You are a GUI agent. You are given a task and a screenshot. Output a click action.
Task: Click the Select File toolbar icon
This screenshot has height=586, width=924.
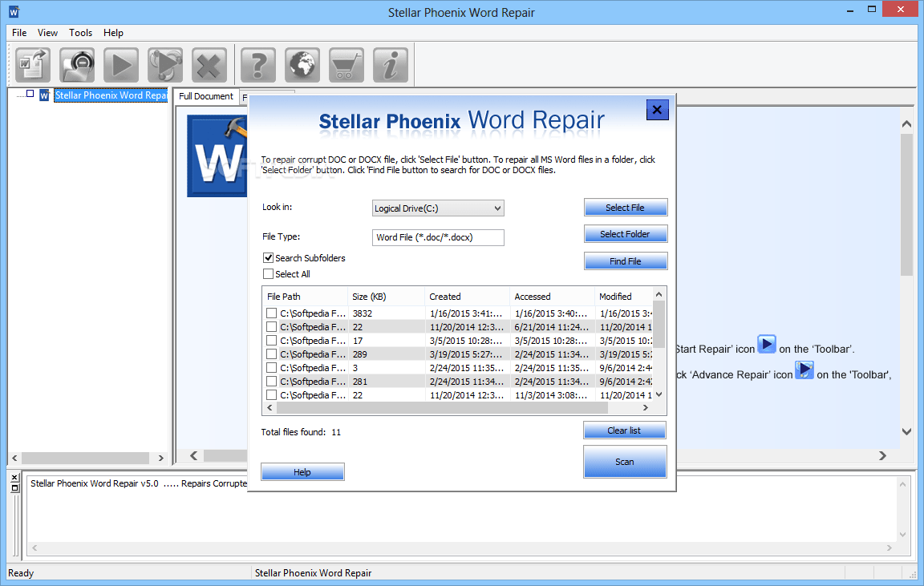[x=32, y=65]
